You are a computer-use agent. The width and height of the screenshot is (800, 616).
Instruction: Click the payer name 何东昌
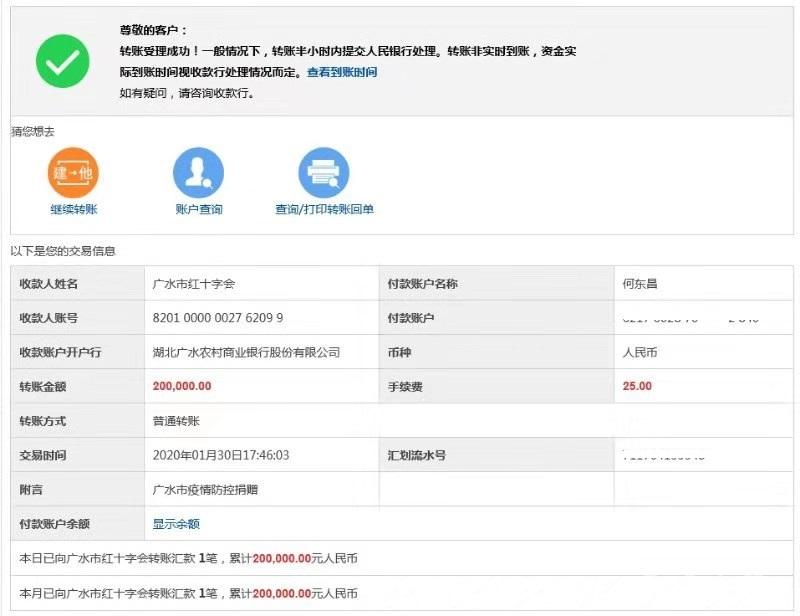coord(640,284)
